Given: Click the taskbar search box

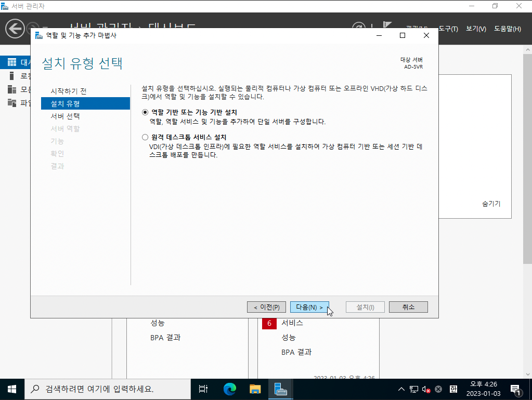Looking at the screenshot, I should [108, 389].
